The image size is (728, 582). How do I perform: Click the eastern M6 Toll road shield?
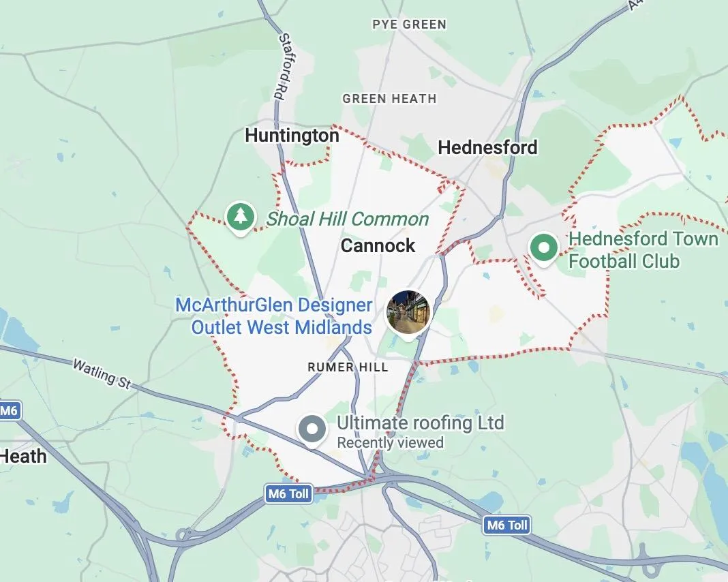[506, 525]
